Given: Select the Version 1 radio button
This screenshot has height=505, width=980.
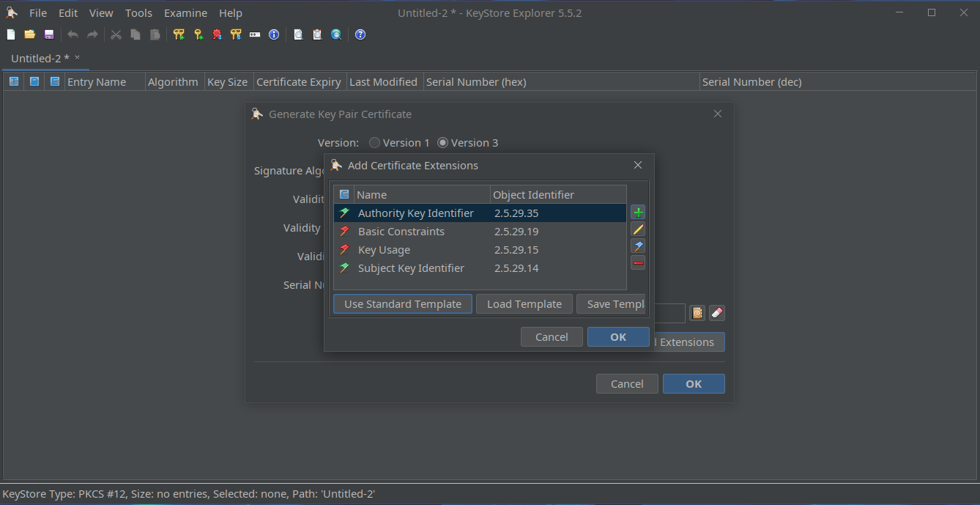Looking at the screenshot, I should coord(375,143).
